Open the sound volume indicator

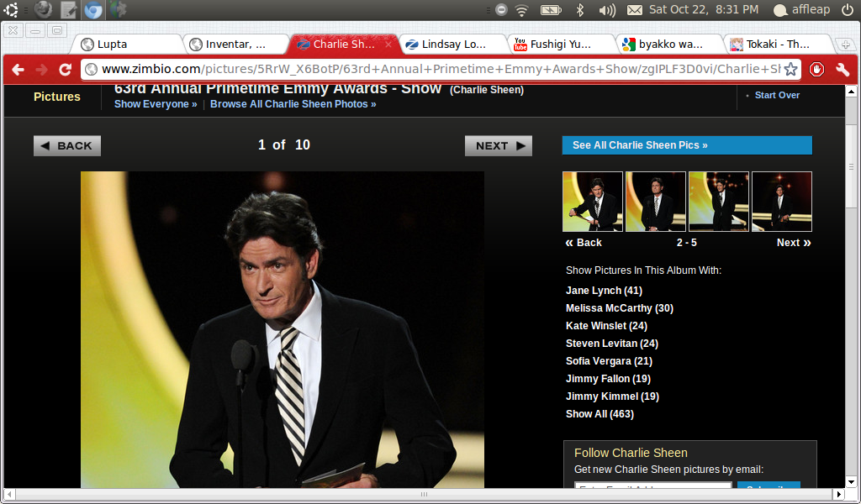point(607,10)
